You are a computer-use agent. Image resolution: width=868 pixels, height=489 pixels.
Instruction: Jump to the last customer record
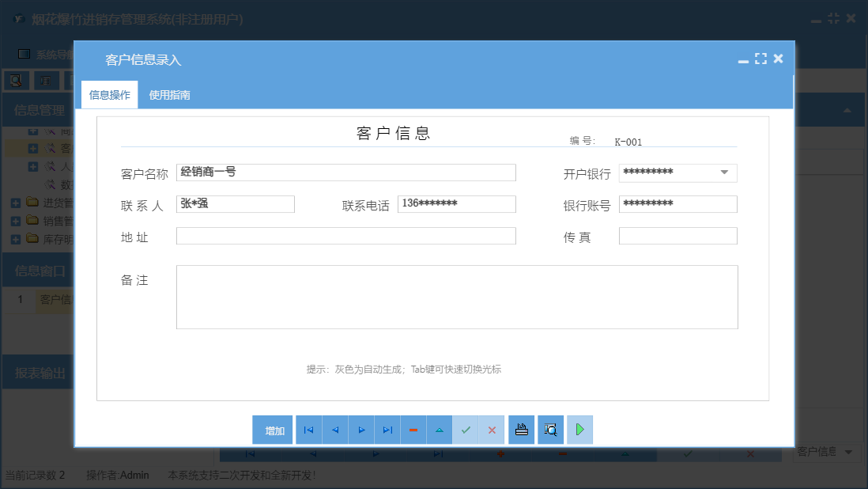pyautogui.click(x=387, y=430)
